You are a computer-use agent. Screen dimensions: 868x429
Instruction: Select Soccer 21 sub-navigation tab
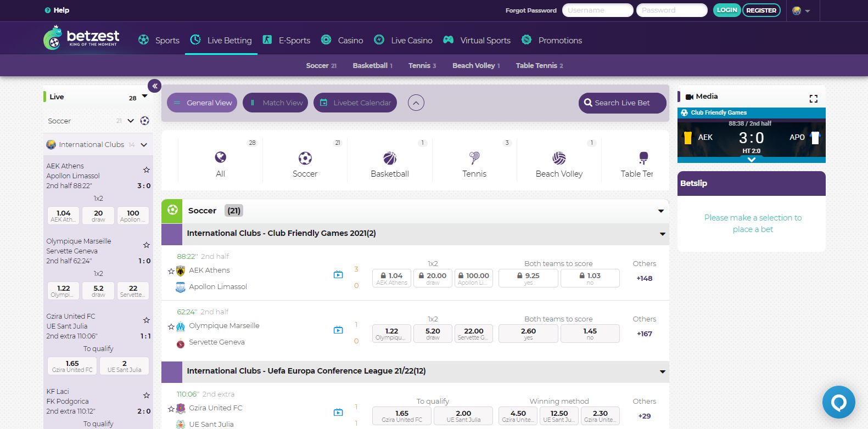[321, 65]
